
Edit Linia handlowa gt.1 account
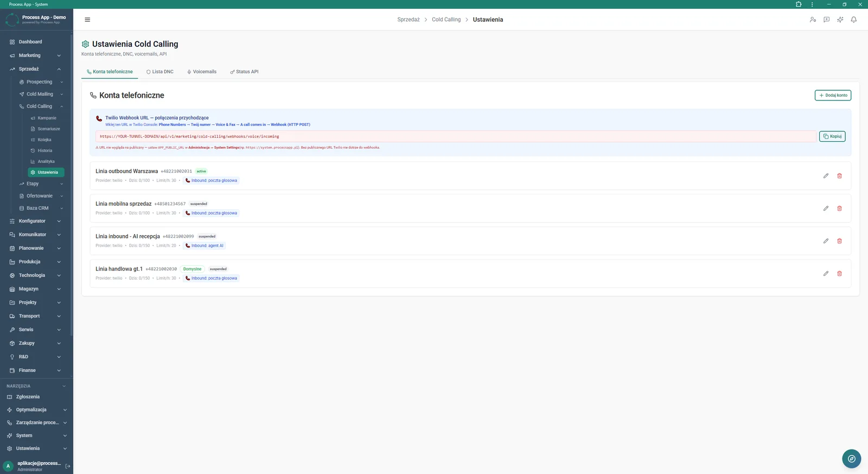click(x=826, y=274)
